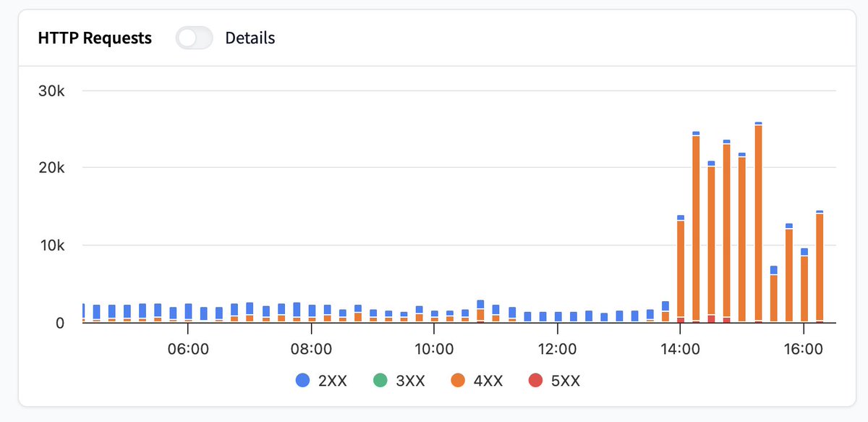
Task: Click the 06:00 time axis marker
Action: click(187, 349)
